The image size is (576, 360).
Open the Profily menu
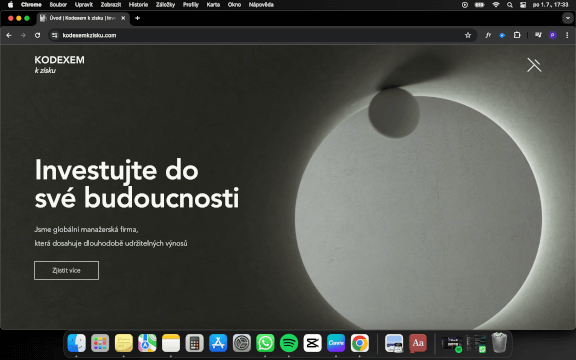[x=191, y=5]
